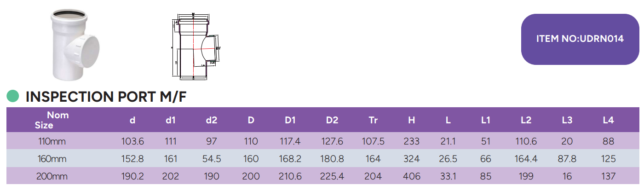This screenshot has height=191, width=644.
Task: Select the 406 value in the H column
Action: 411,176
